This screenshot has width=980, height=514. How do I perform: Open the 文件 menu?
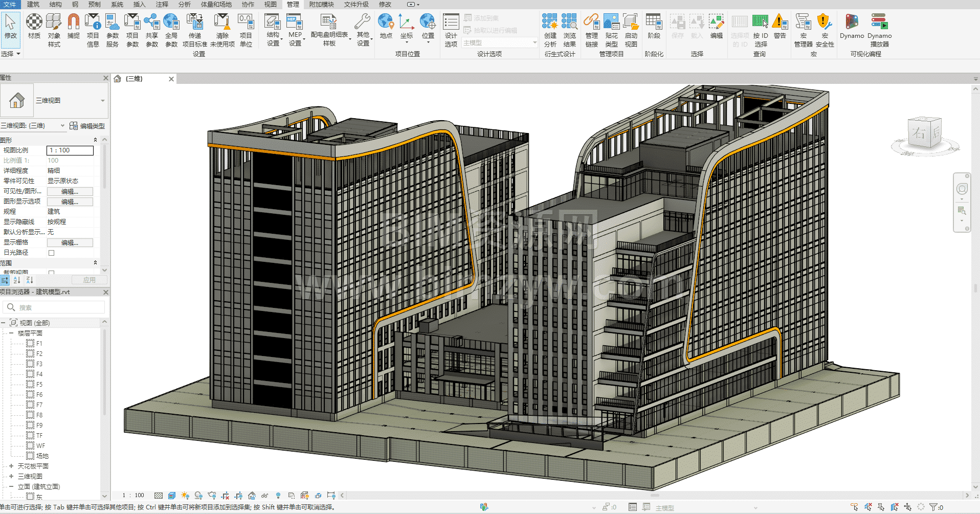[10, 5]
